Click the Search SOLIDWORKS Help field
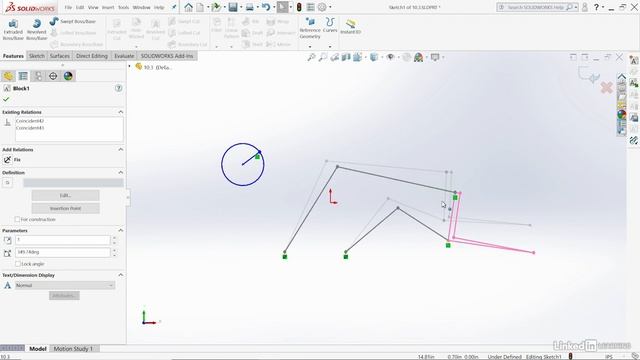This screenshot has height=360, width=640. [537, 7]
